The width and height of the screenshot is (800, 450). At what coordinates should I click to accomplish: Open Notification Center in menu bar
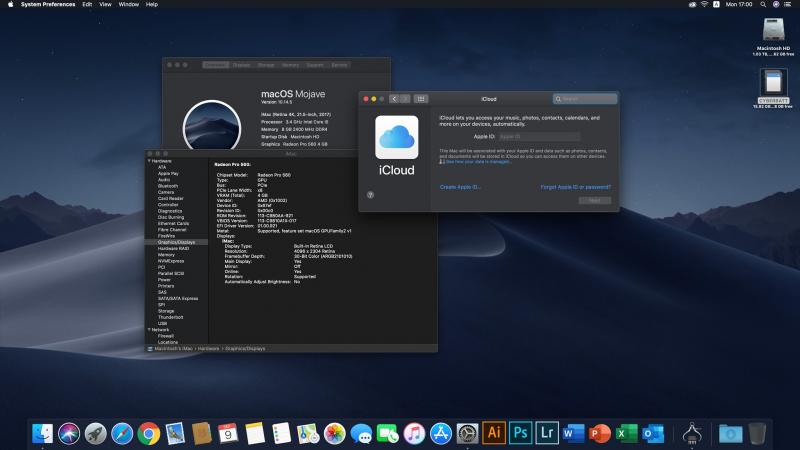[788, 4]
